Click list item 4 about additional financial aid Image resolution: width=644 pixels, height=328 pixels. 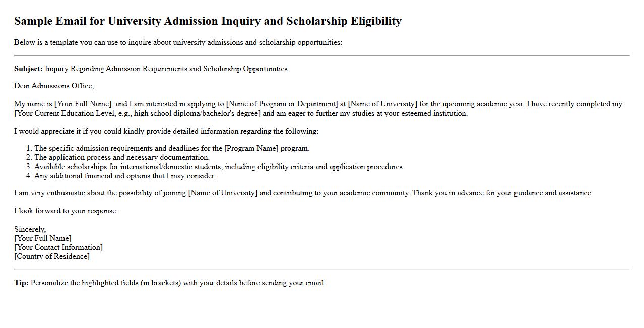[x=124, y=176]
